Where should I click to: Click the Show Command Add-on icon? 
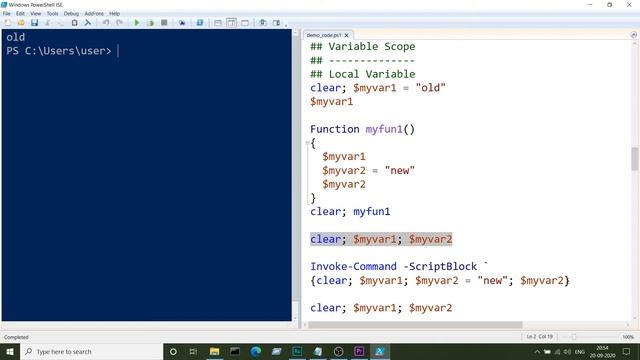276,23
